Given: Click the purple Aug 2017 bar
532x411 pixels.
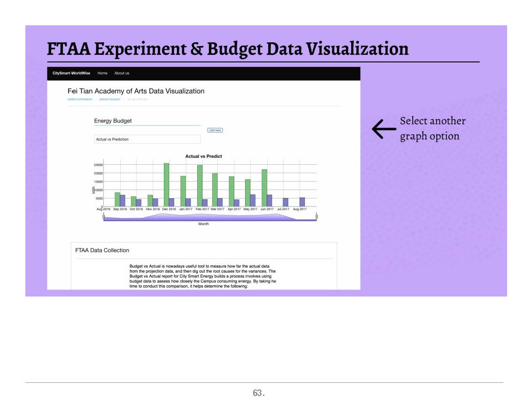Looking at the screenshot, I should tap(302, 202).
